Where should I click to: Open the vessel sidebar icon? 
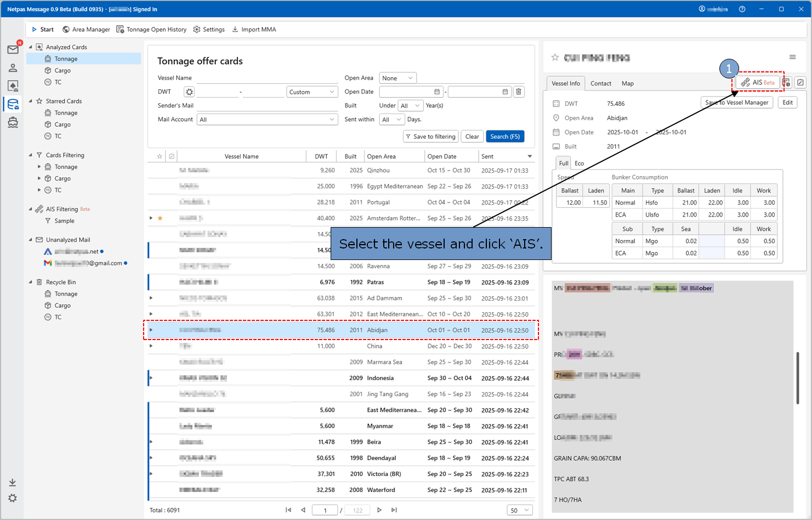point(13,122)
